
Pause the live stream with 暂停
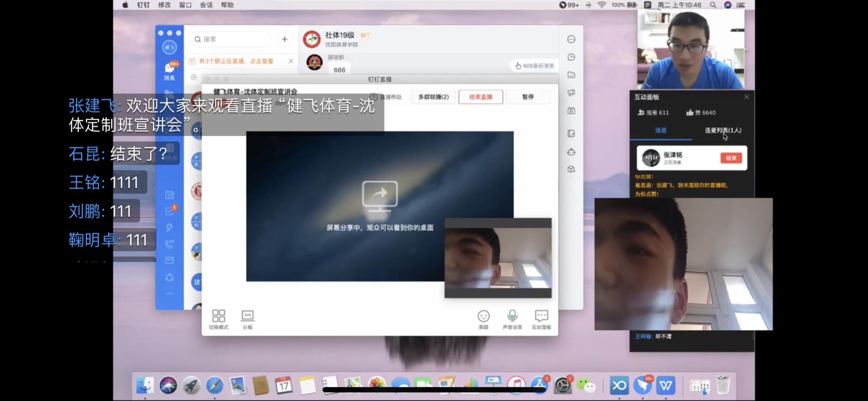point(528,97)
